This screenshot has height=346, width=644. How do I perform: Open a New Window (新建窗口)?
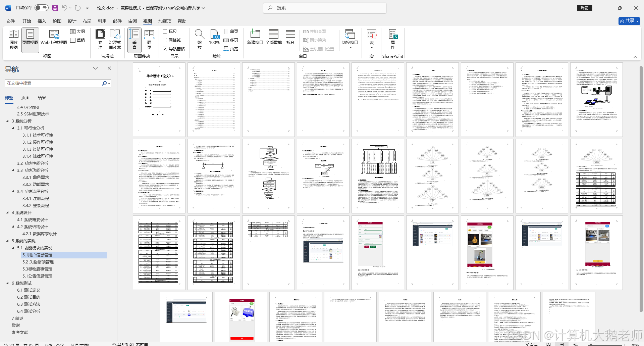coord(255,38)
